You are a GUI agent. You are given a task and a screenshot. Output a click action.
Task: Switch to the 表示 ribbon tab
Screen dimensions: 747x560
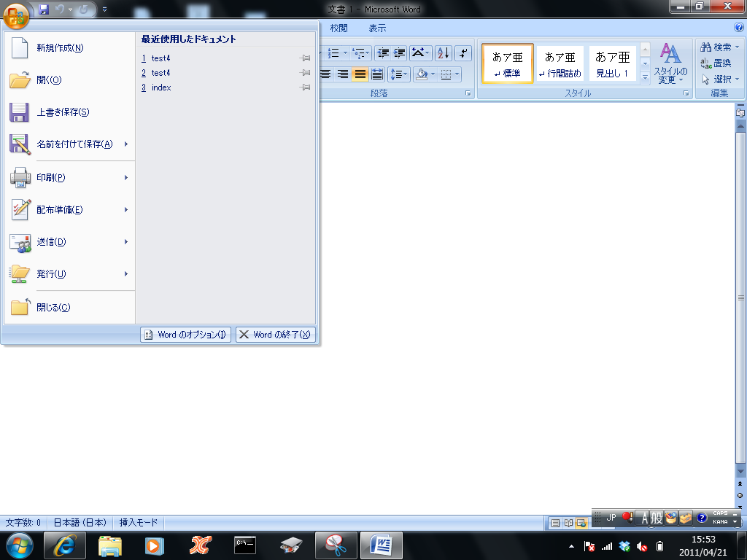[377, 28]
